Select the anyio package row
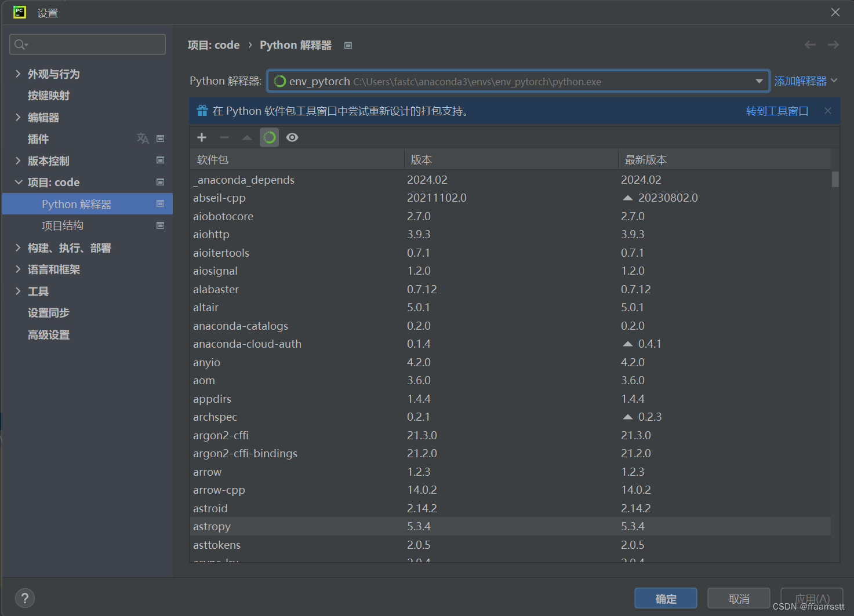Image resolution: width=854 pixels, height=616 pixels. 510,363
